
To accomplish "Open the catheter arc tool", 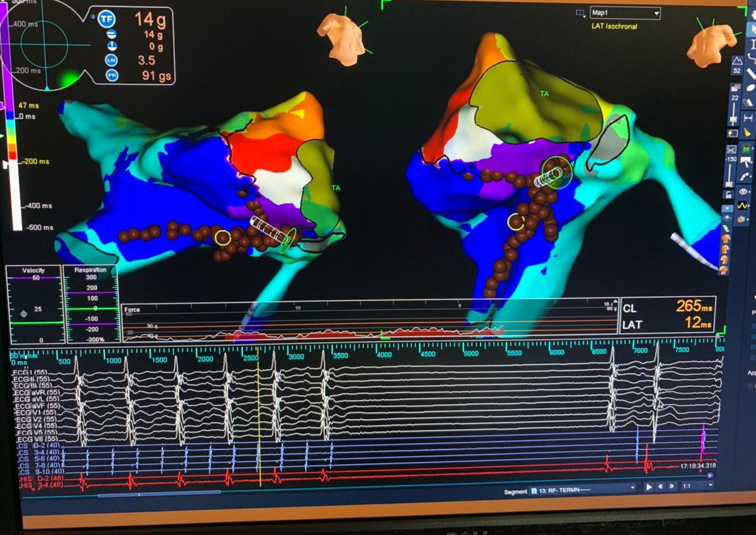I will pyautogui.click(x=745, y=176).
